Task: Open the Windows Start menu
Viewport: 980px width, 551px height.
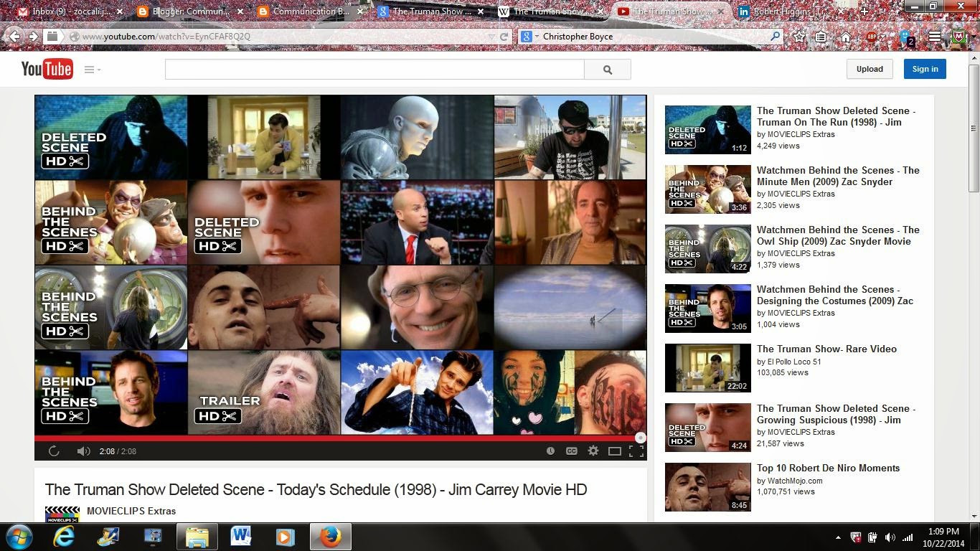Action: point(19,537)
